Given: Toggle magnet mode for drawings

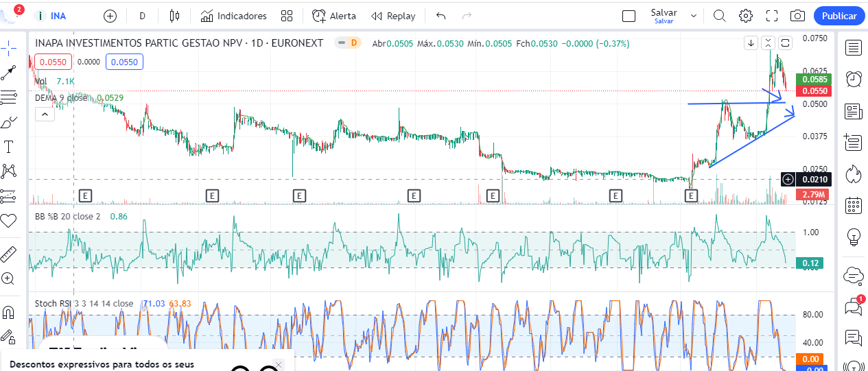Looking at the screenshot, I should point(8,312).
